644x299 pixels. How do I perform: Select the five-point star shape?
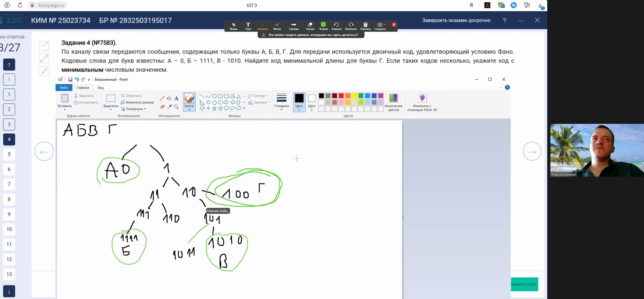click(214, 108)
